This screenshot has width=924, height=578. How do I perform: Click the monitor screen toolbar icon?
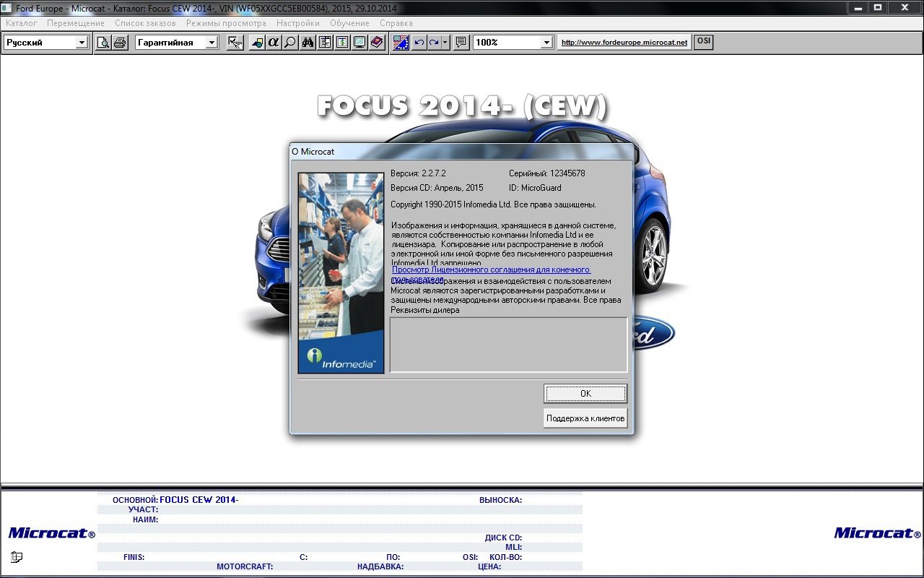click(x=359, y=43)
